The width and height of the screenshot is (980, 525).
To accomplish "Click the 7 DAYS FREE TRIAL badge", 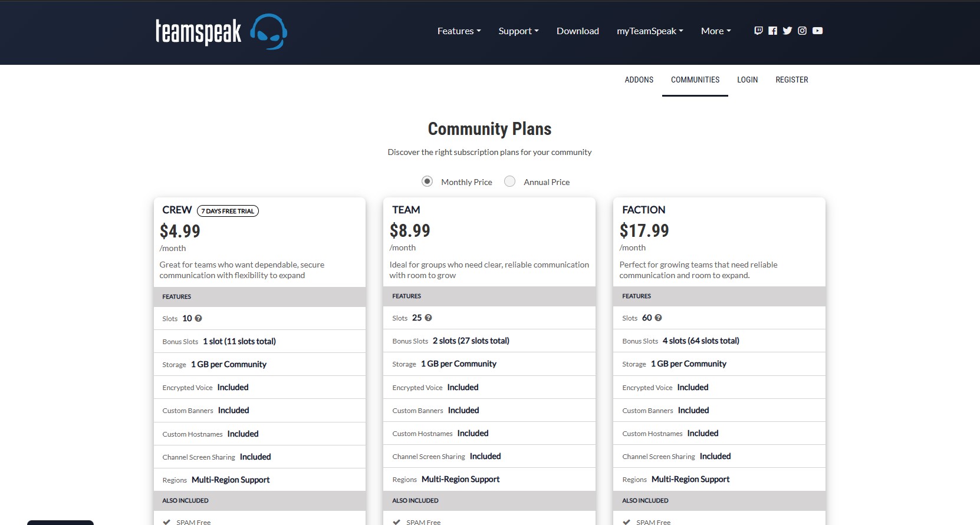I will pos(228,211).
